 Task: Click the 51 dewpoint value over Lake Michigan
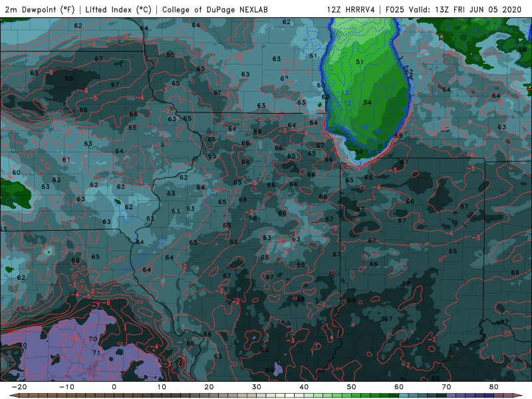pyautogui.click(x=360, y=62)
